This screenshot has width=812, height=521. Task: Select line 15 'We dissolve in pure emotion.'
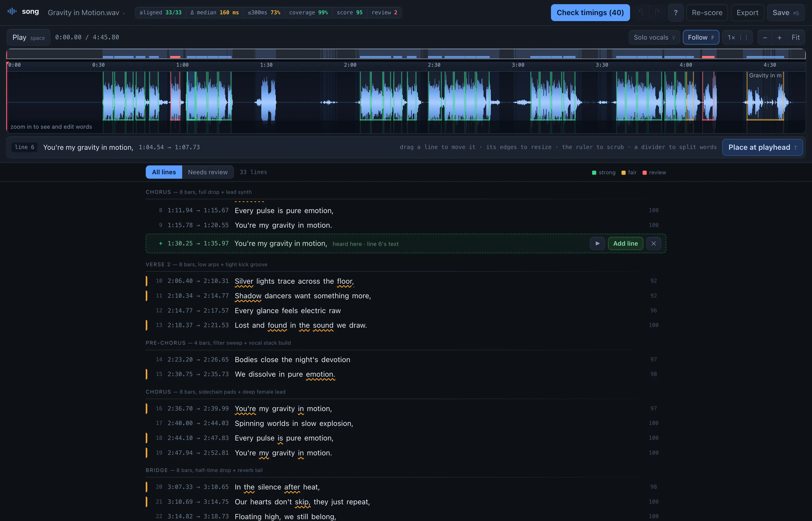(405, 374)
